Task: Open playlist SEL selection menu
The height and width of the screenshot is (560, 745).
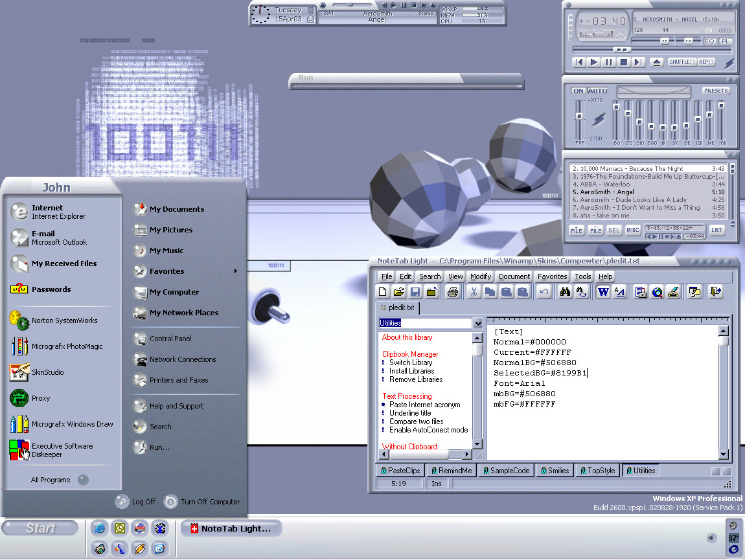Action: coord(614,230)
